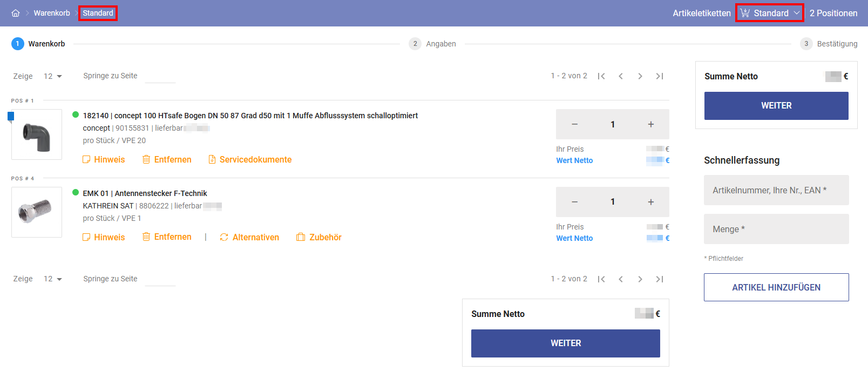Image resolution: width=868 pixels, height=378 pixels.
Task: Increase quantity of HTsafe Bogen item
Action: pos(650,124)
